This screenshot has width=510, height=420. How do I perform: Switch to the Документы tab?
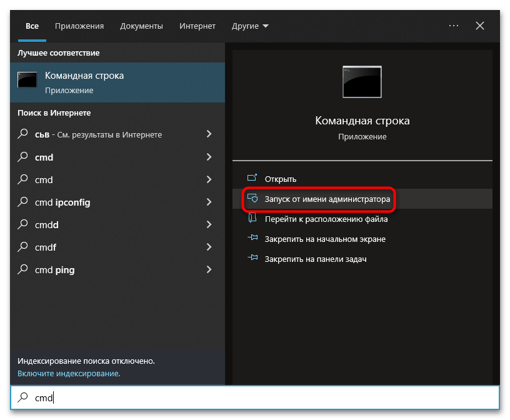(x=141, y=26)
